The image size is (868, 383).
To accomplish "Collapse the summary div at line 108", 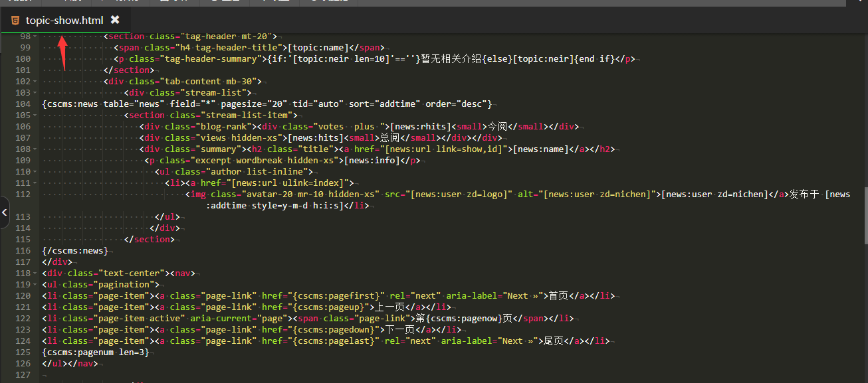I will [35, 149].
